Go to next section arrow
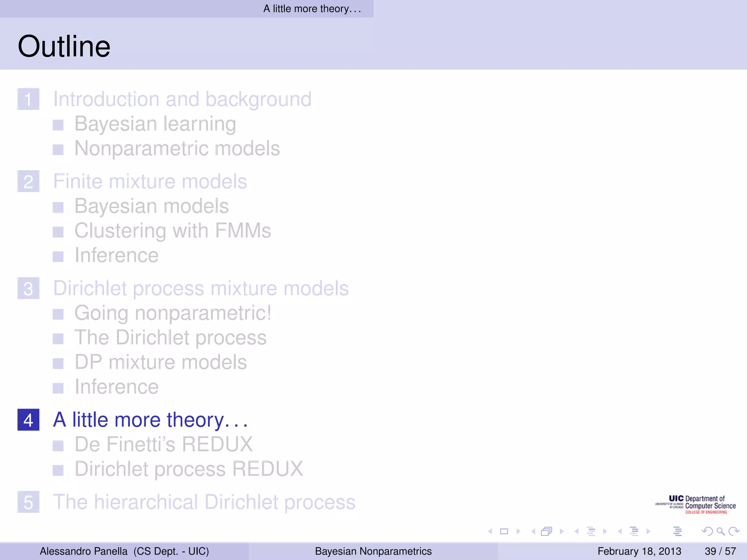Screen dimensions: 747x560 click(x=648, y=531)
